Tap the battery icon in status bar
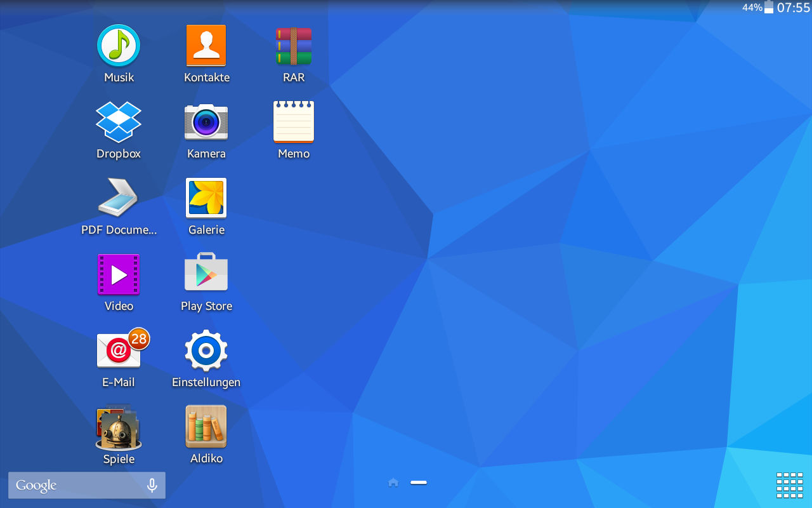 pyautogui.click(x=769, y=8)
